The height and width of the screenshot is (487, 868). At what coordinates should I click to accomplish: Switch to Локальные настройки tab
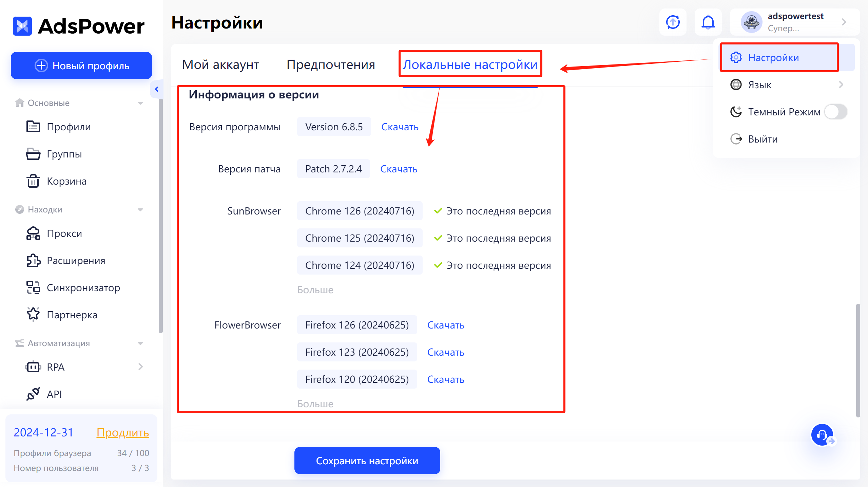(x=470, y=64)
